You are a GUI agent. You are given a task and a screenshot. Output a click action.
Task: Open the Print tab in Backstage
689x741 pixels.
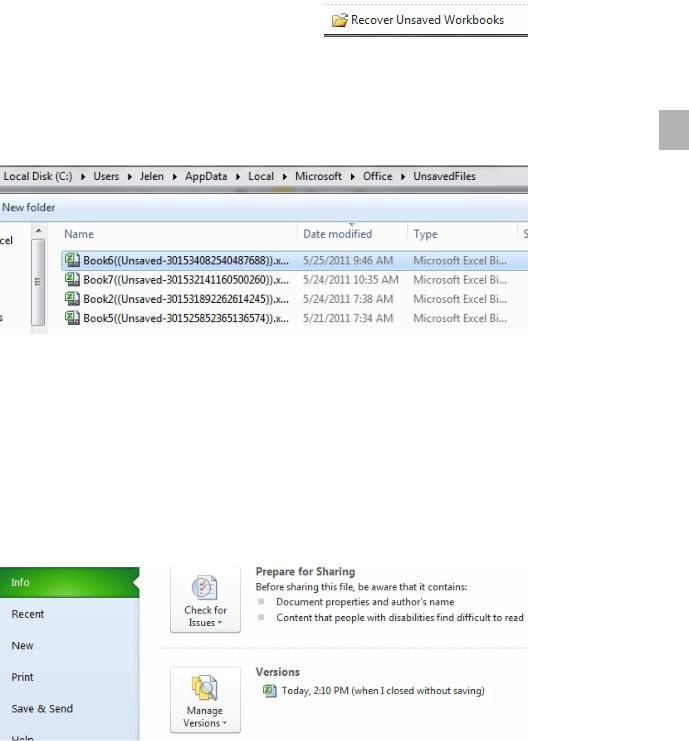click(69, 677)
